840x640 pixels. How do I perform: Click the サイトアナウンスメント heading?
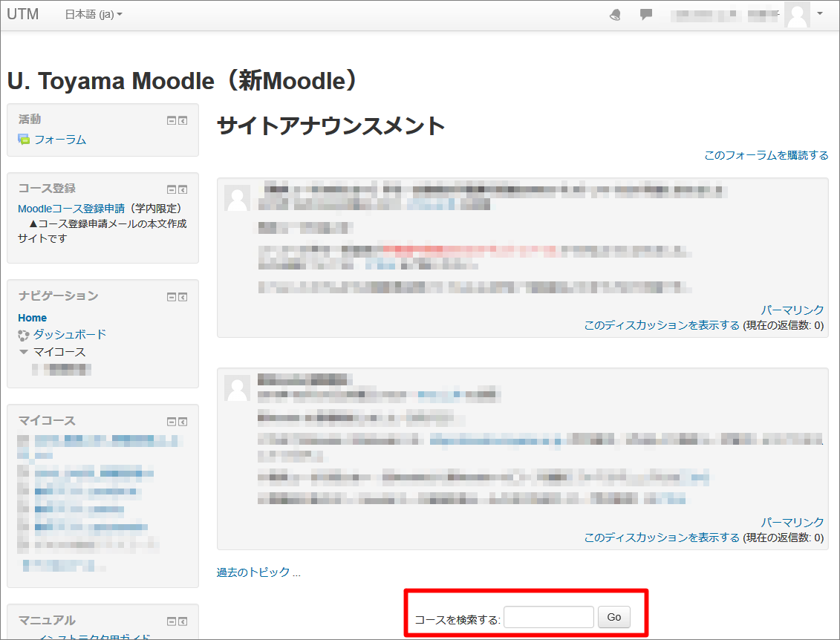click(331, 126)
